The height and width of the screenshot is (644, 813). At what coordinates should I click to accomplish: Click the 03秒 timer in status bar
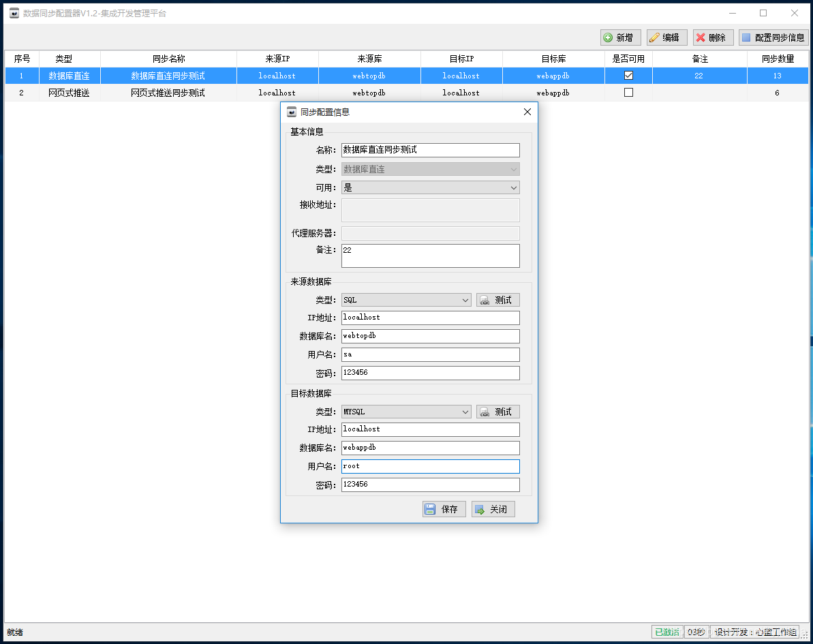coord(696,632)
